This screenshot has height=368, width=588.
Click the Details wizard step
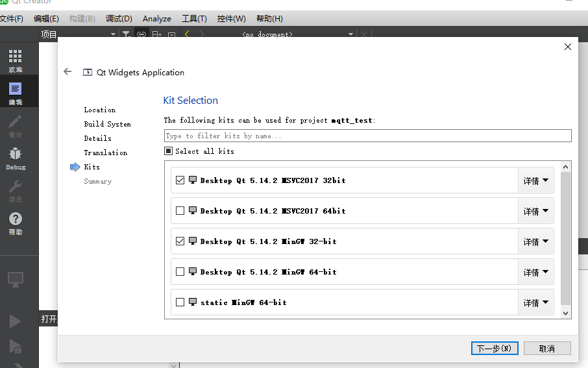click(97, 138)
